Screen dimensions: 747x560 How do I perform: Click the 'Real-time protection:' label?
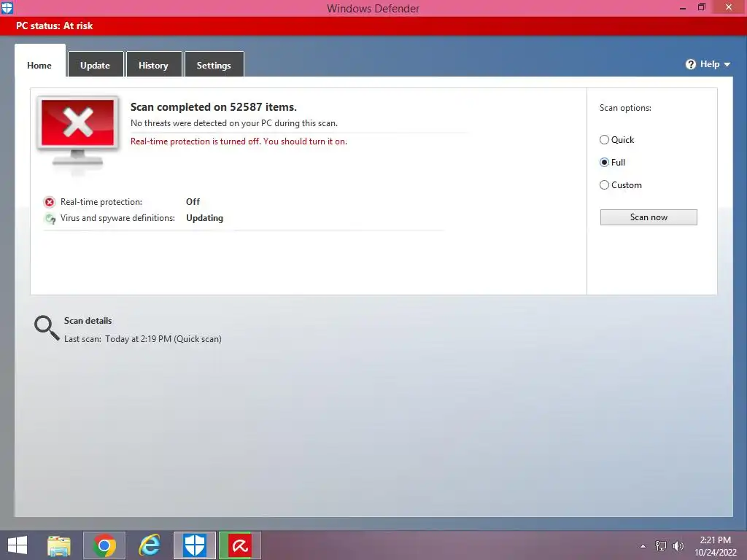[101, 202]
